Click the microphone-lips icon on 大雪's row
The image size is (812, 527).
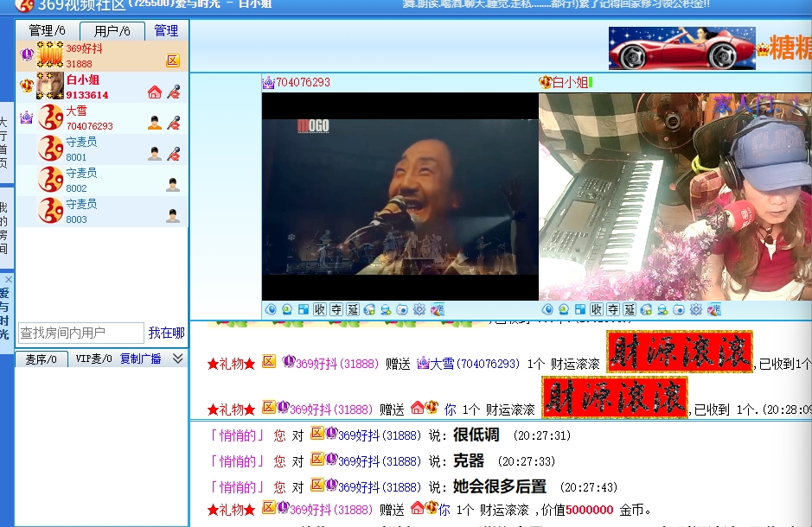(x=174, y=123)
